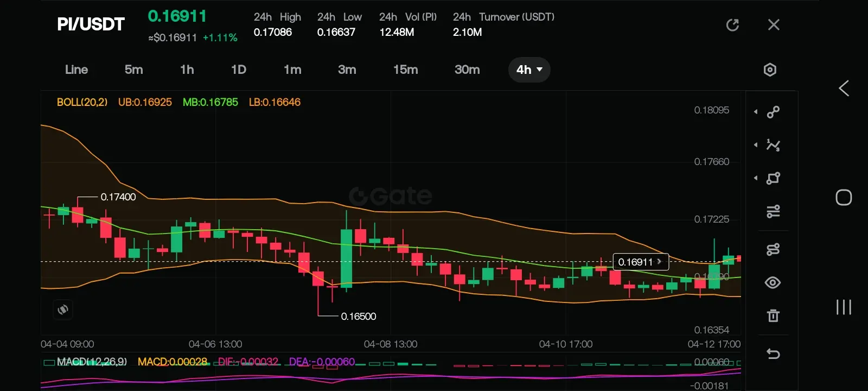Image resolution: width=868 pixels, height=391 pixels.
Task: Tap the 24h volume value 12.48M
Action: point(397,32)
